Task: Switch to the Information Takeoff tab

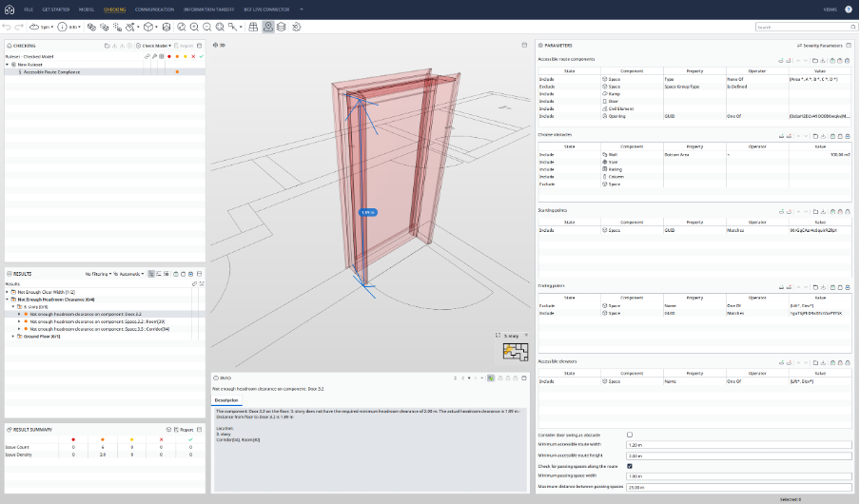Action: [x=210, y=9]
